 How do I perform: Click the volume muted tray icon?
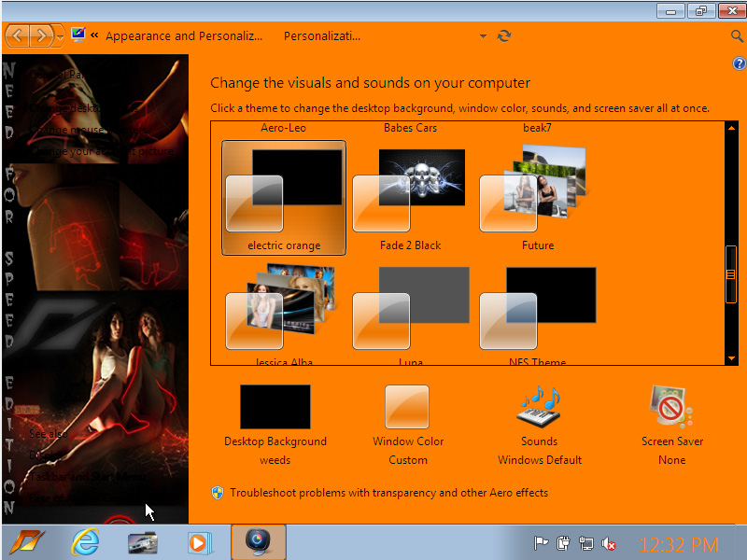(610, 543)
